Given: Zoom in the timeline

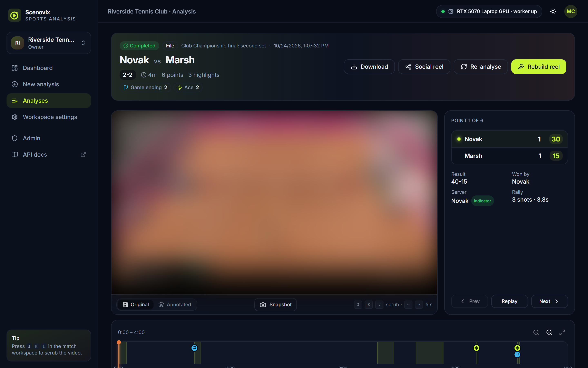Looking at the screenshot, I should (x=549, y=332).
